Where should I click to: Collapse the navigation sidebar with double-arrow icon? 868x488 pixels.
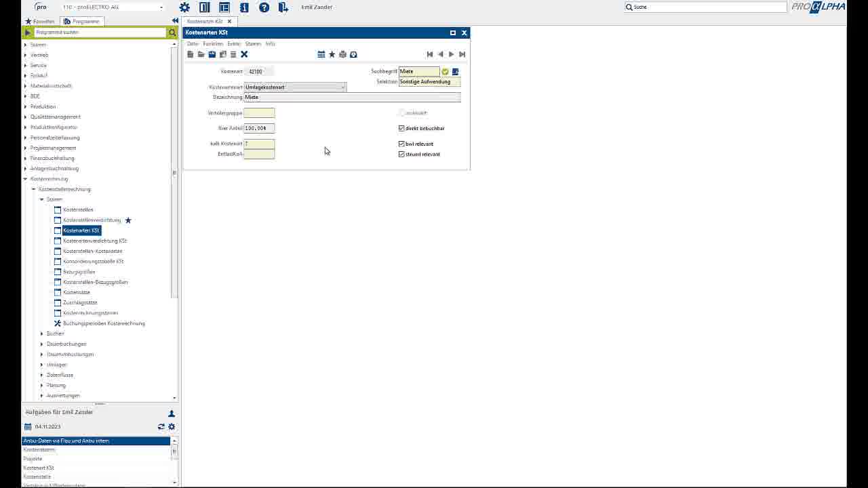click(x=175, y=21)
